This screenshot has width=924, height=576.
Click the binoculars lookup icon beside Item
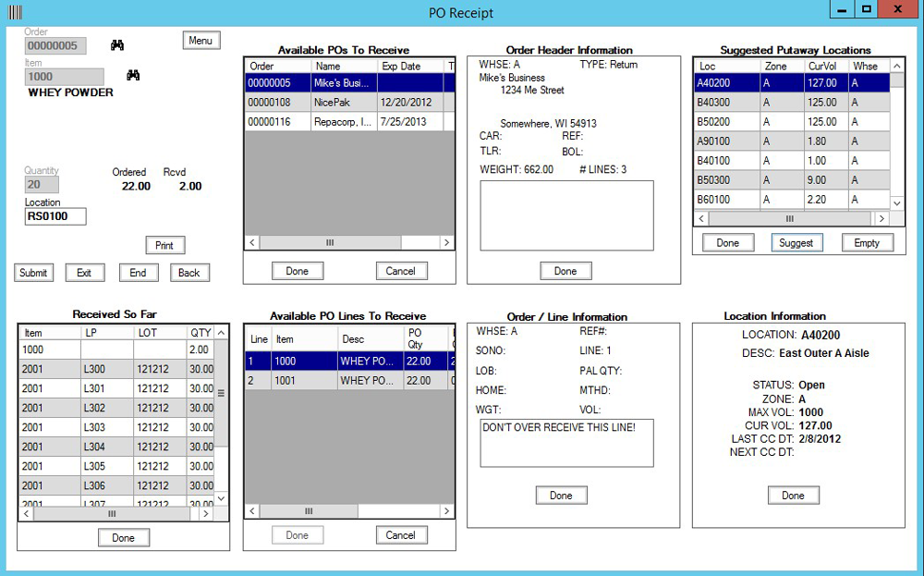(133, 75)
